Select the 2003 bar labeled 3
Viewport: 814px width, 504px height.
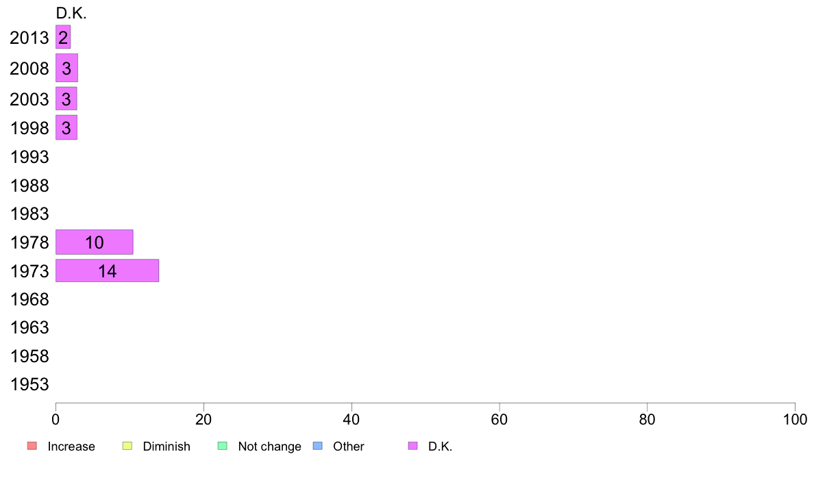coord(66,99)
